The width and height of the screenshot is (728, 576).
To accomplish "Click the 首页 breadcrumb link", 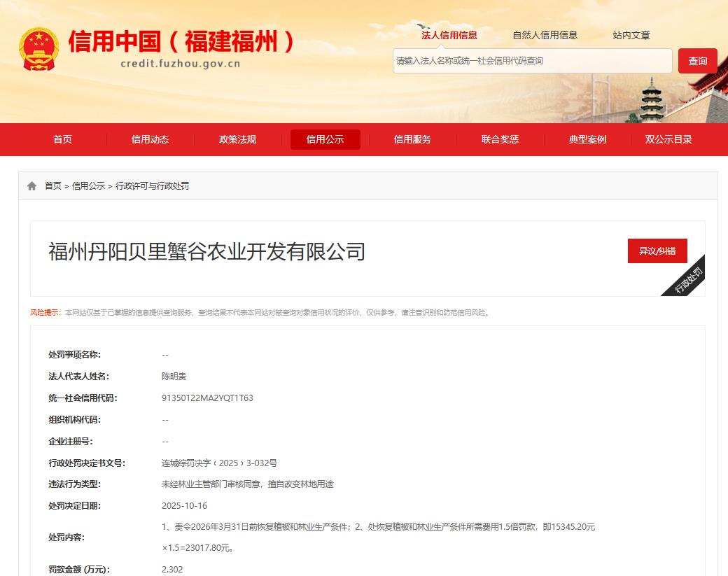I will tap(53, 186).
